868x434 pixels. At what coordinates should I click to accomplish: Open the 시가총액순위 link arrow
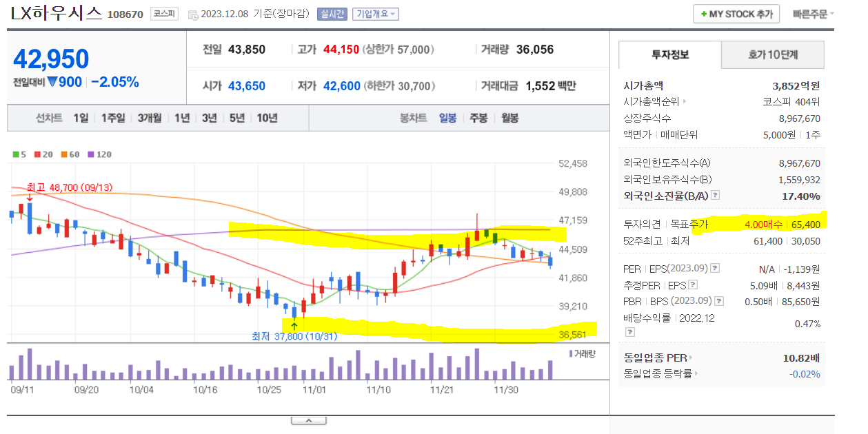tap(685, 102)
